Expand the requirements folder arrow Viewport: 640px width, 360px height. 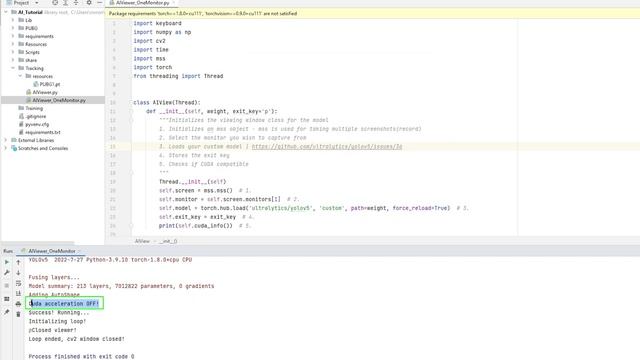click(x=13, y=36)
